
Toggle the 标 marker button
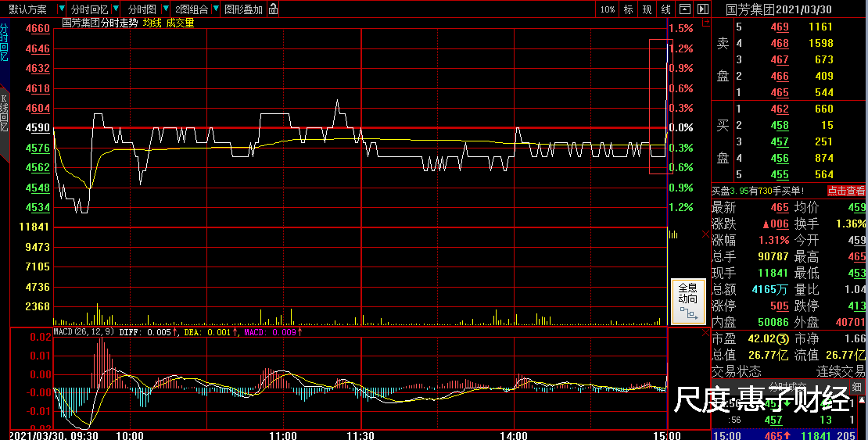(x=629, y=9)
